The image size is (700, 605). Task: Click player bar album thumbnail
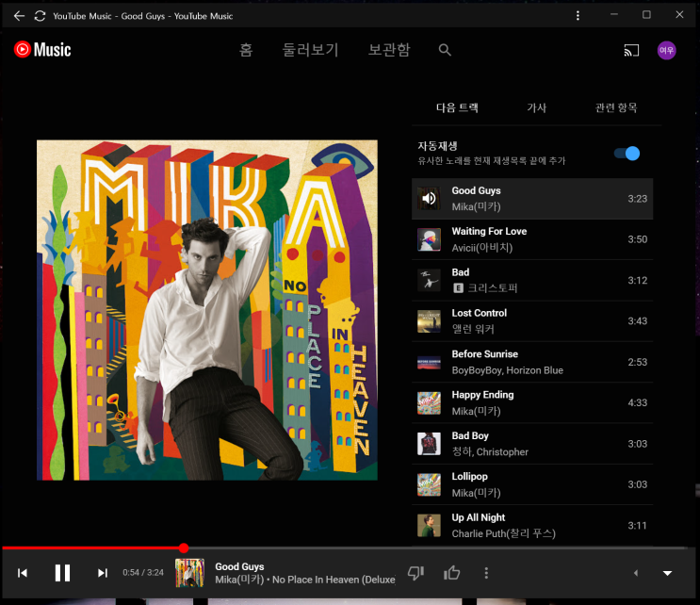[189, 573]
